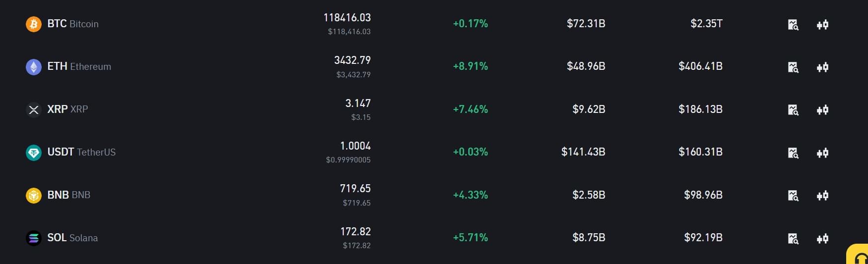Open the detail icon for BTC row
Image resolution: width=868 pixels, height=264 pixels.
pos(793,24)
